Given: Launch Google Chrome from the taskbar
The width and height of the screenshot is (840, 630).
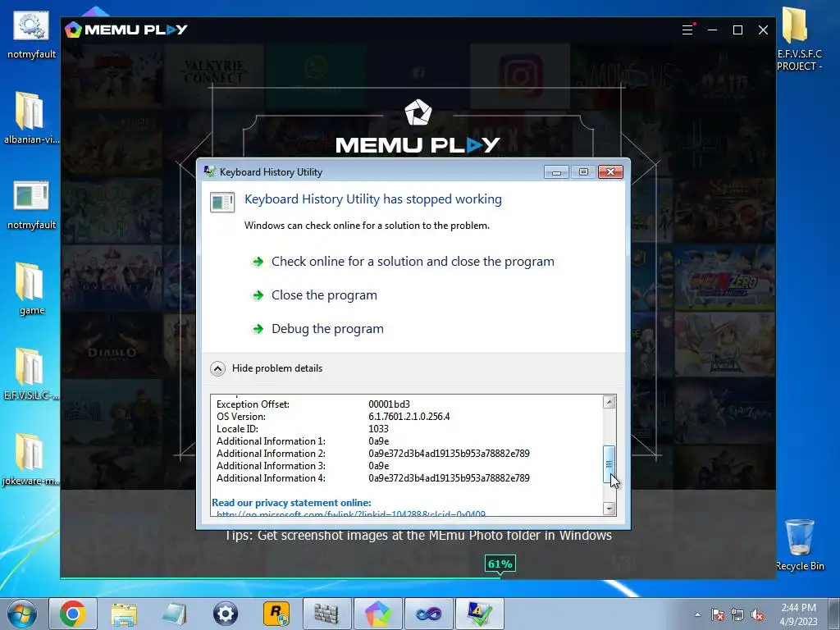Looking at the screenshot, I should coord(73,614).
